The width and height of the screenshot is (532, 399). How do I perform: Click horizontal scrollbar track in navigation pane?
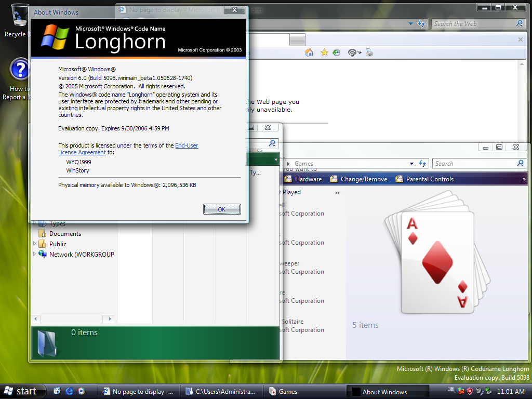(72, 319)
